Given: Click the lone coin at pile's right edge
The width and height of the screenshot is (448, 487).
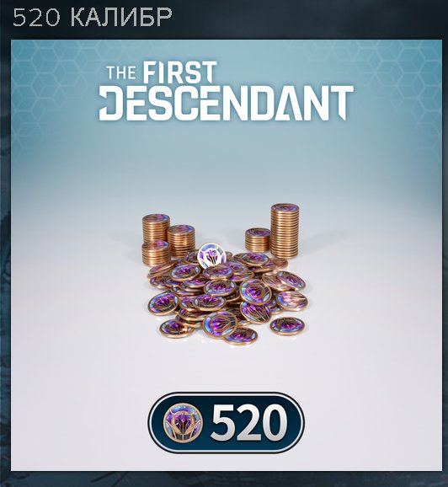Looking at the screenshot, I should click(287, 326).
